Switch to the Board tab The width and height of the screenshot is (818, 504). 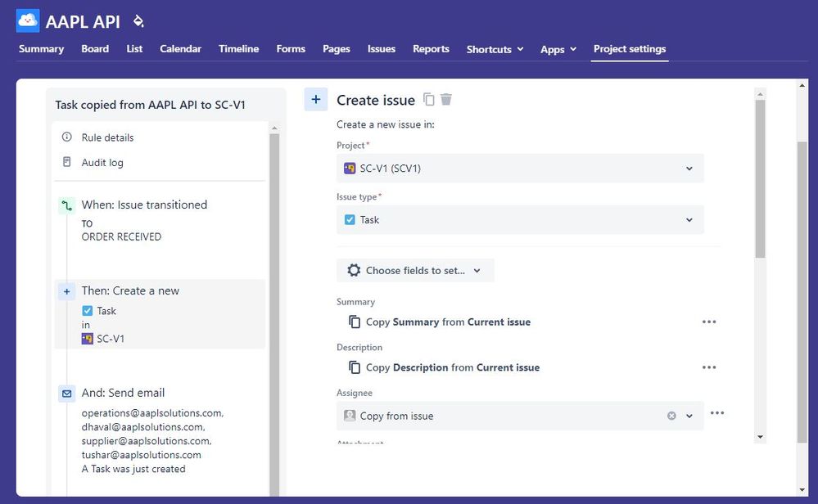coord(95,48)
